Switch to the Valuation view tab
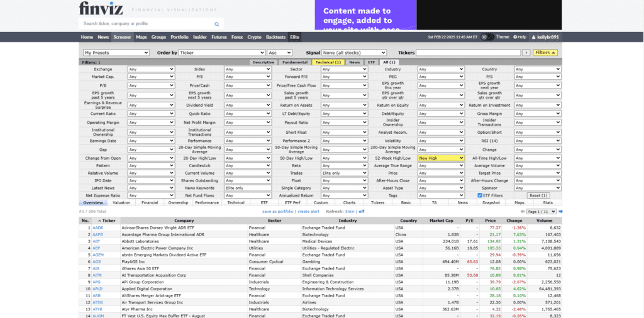Screen dimensions: 644x318 [x=121, y=203]
